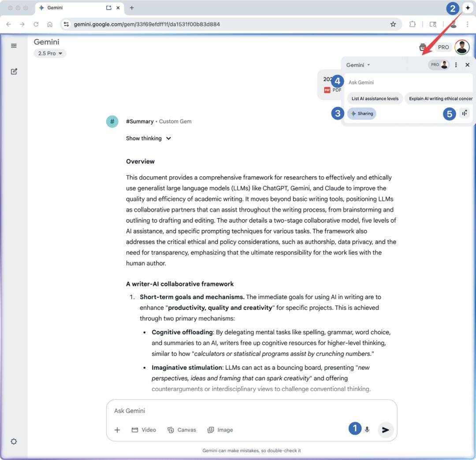Open the three-dot menu in Gemini panel
476x460 pixels.
coord(456,65)
